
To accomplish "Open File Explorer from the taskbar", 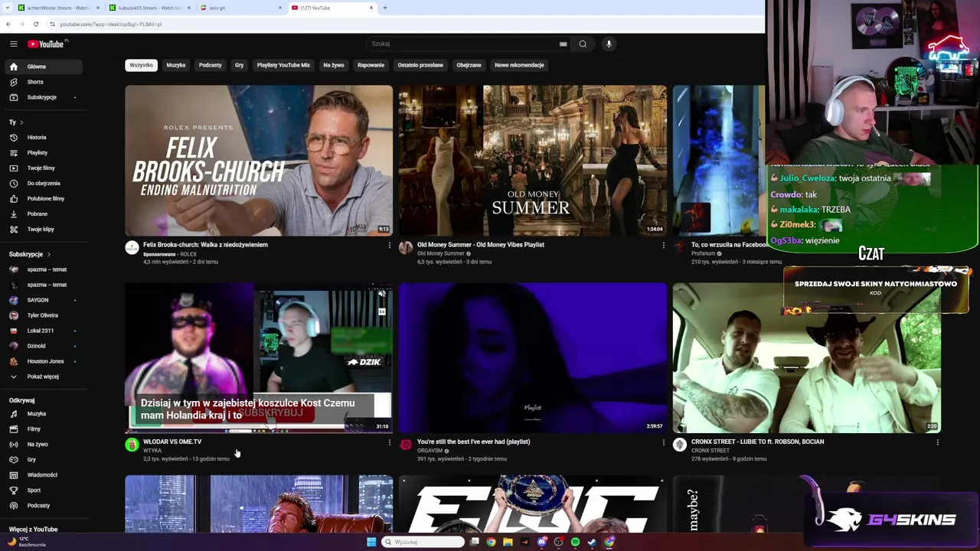I will 508,542.
